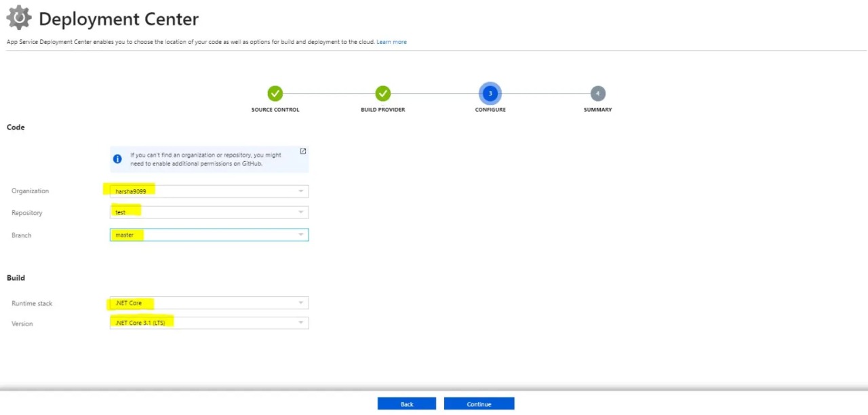868x415 pixels.
Task: Open the Repository dropdown showing test
Action: [209, 212]
